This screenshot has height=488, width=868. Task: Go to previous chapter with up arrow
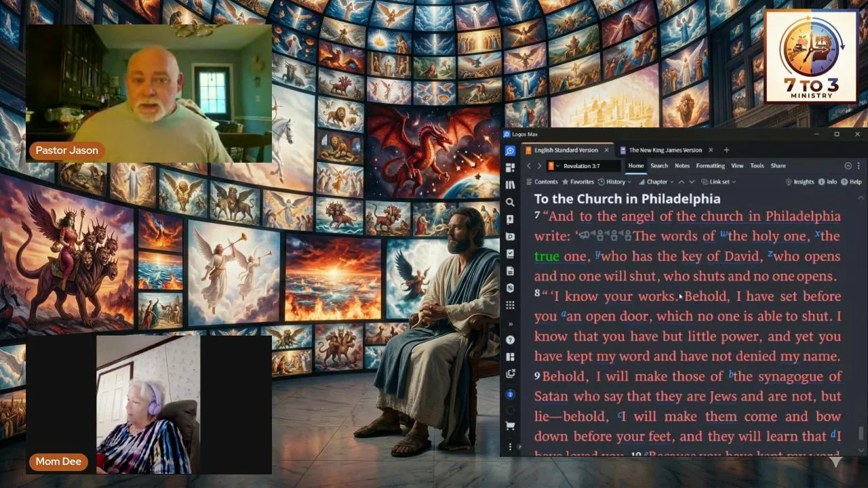[x=682, y=182]
